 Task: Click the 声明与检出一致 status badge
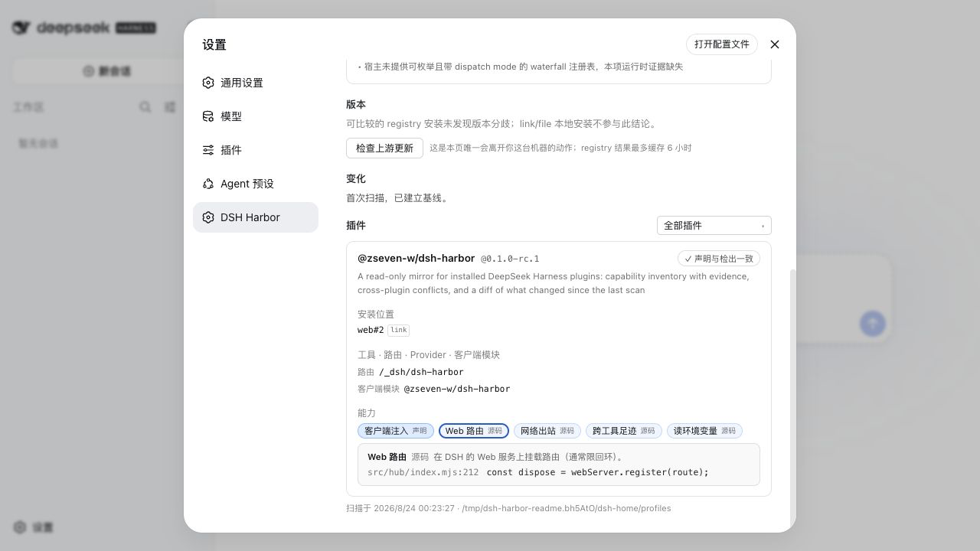click(719, 259)
